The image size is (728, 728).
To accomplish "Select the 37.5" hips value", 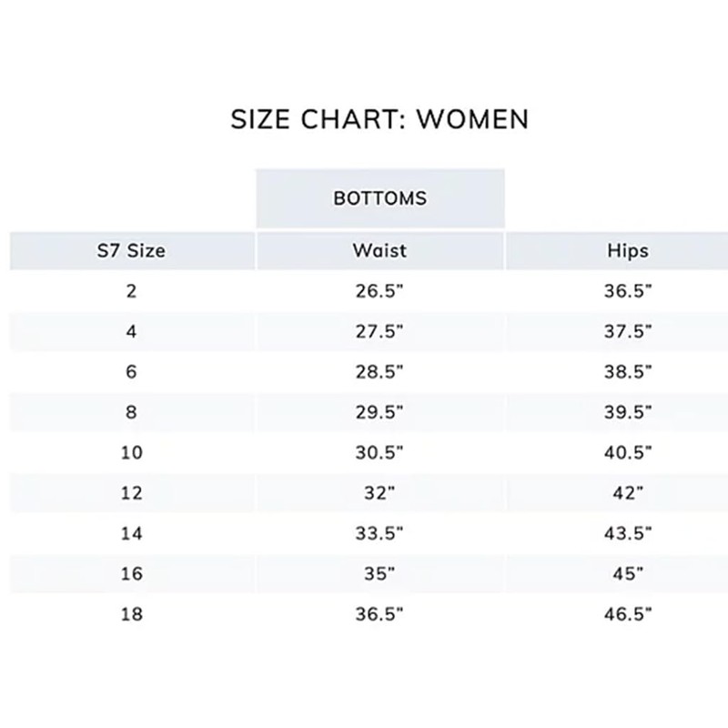I will click(628, 332).
